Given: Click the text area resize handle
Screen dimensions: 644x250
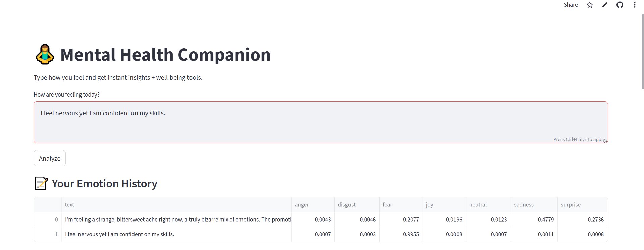Looking at the screenshot, I should 606,141.
